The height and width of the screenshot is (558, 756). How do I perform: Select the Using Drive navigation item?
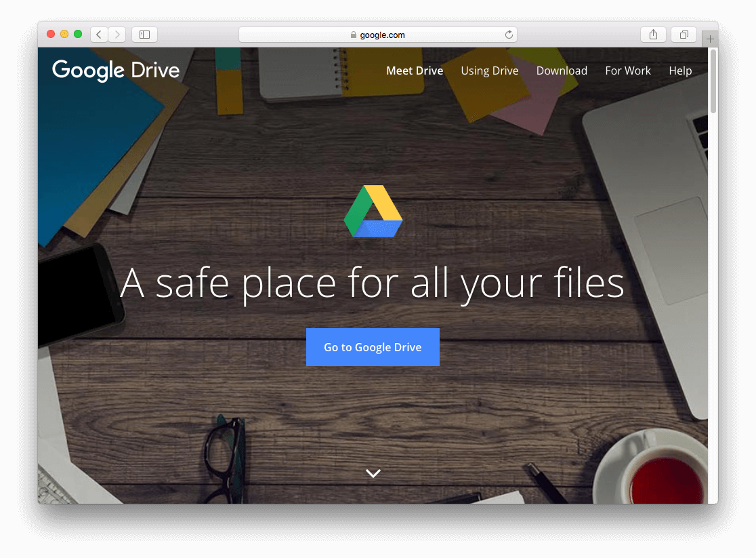pos(489,71)
